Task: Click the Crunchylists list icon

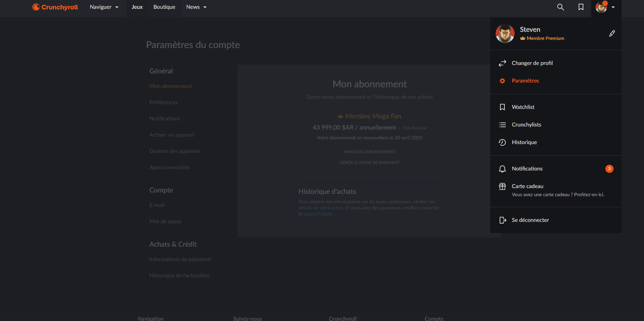Action: tap(502, 125)
